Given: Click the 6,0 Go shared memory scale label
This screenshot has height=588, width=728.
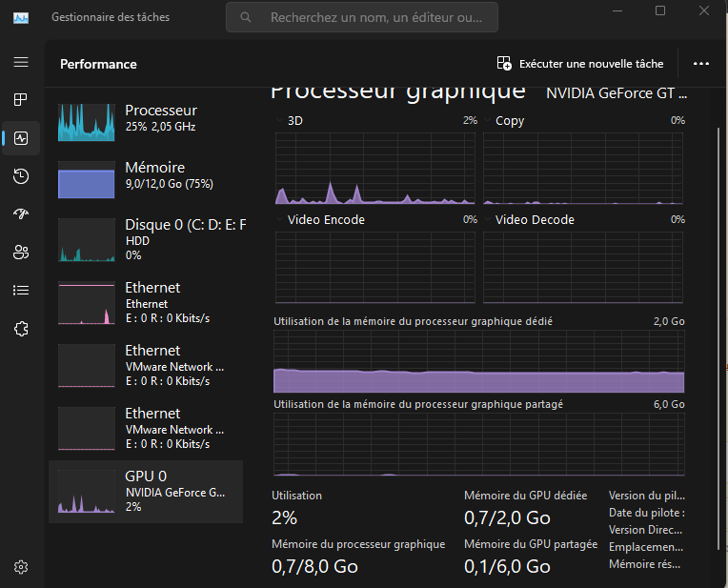Looking at the screenshot, I should [669, 404].
